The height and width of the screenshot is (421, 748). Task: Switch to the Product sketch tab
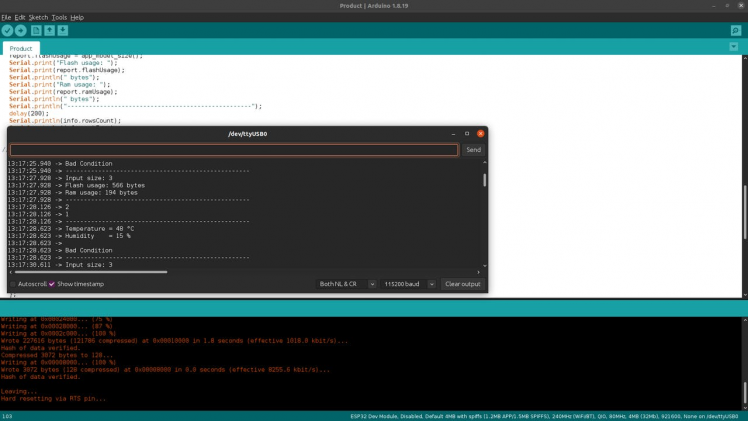click(21, 48)
